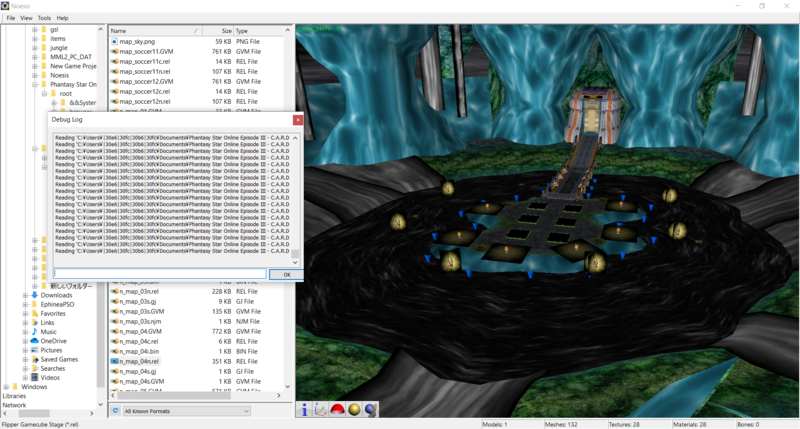Click the Downloads folder icon

click(x=35, y=295)
